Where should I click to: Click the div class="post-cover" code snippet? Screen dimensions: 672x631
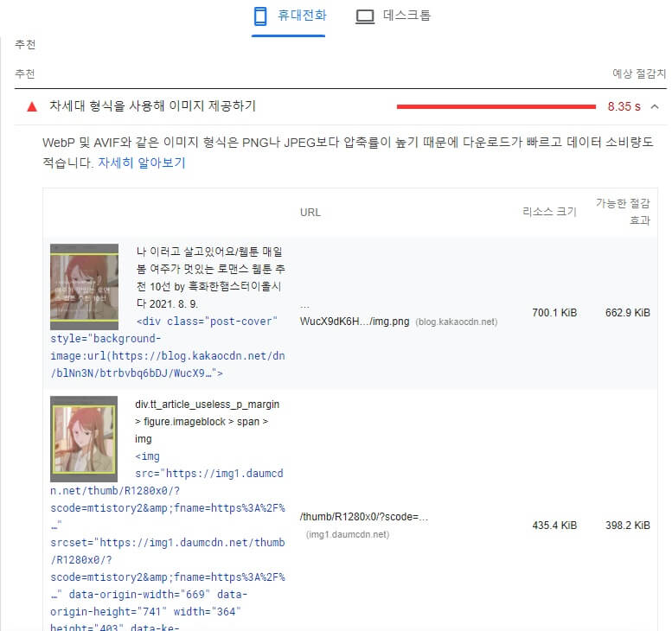(x=168, y=347)
